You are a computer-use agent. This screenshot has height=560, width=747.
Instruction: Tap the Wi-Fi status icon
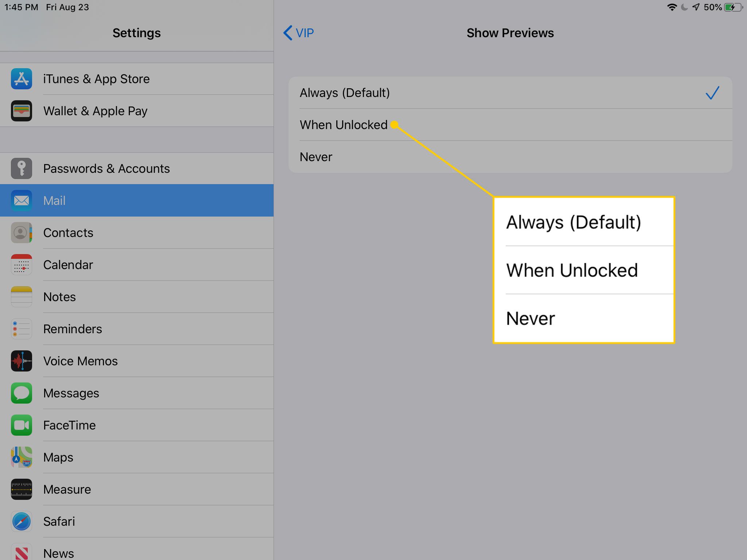(x=666, y=8)
